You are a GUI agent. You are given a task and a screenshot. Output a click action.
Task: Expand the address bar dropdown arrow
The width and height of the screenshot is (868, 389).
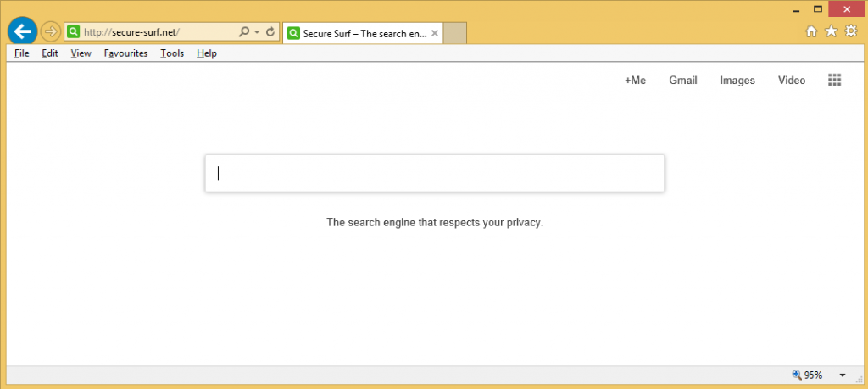click(257, 32)
